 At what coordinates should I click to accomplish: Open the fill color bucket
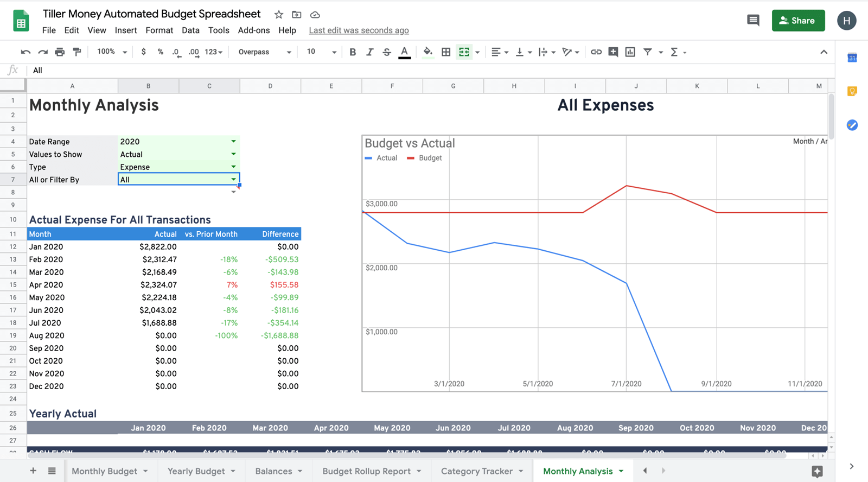click(428, 52)
